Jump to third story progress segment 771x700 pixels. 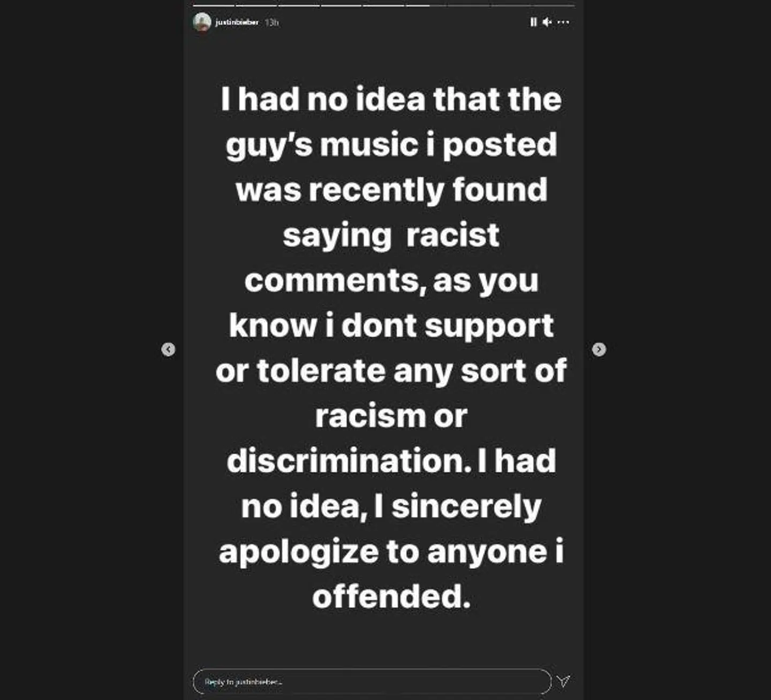[299, 5]
